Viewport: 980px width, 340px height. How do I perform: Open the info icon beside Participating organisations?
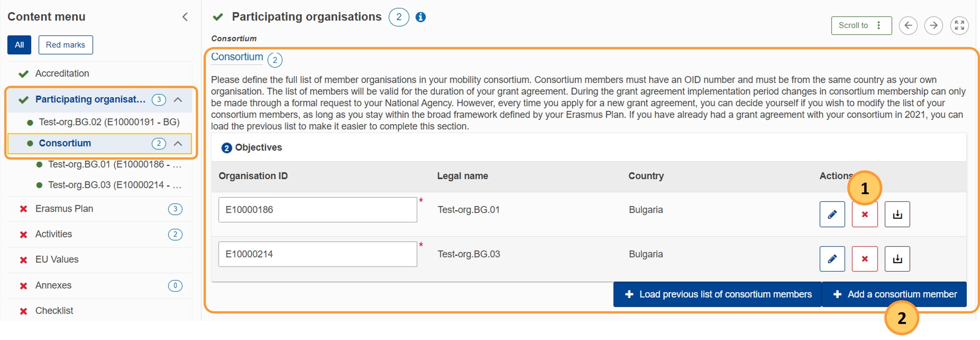point(420,17)
